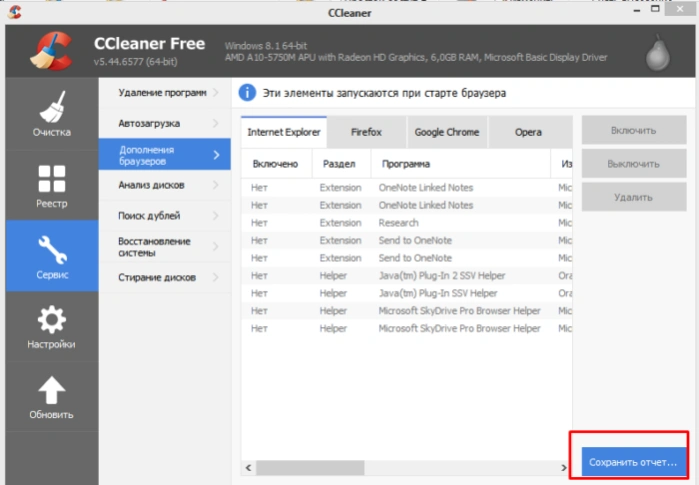Click the blue info icon

(247, 93)
